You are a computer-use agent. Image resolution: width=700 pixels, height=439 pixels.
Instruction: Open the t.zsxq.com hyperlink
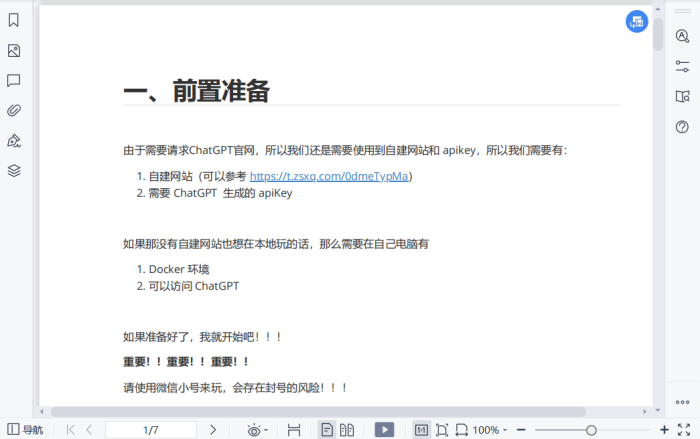tap(328, 176)
